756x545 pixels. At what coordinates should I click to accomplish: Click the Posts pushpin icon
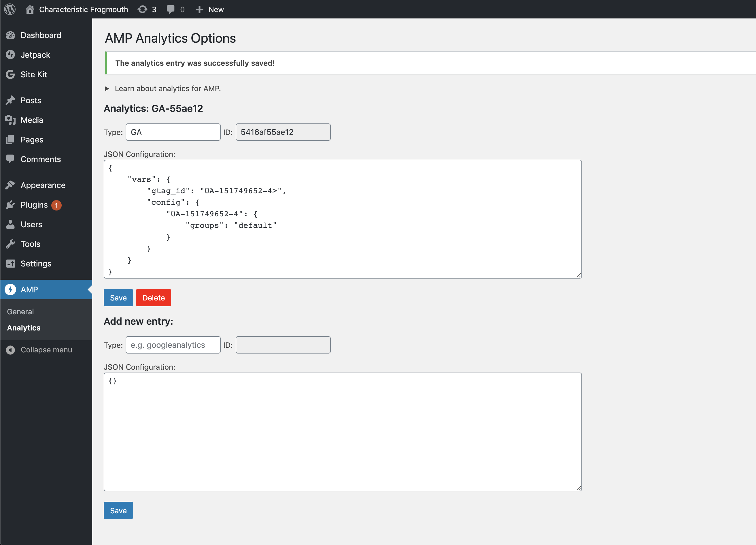click(x=10, y=100)
